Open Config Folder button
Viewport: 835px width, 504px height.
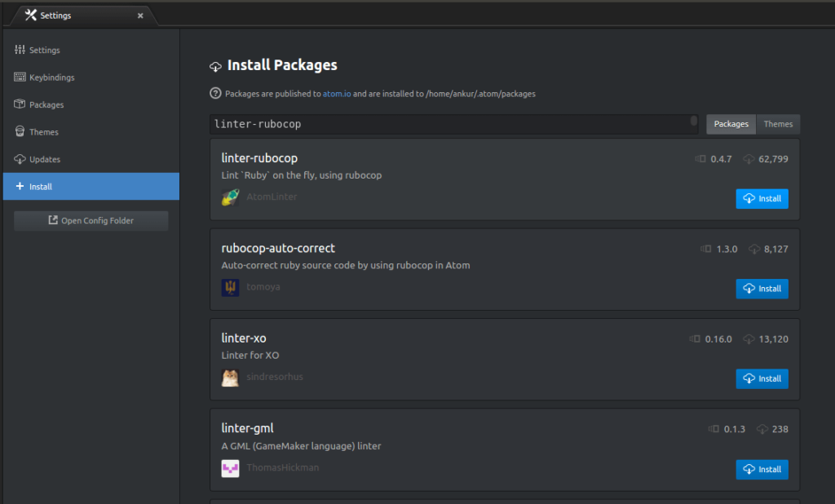91,220
